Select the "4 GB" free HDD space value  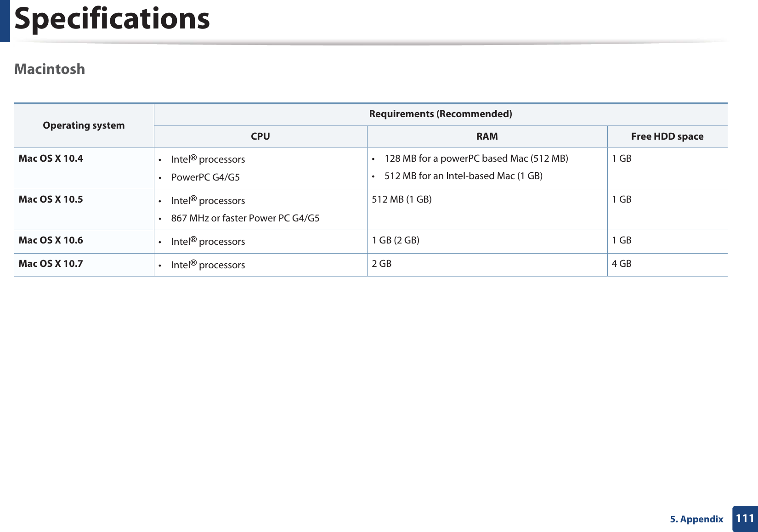click(x=622, y=264)
